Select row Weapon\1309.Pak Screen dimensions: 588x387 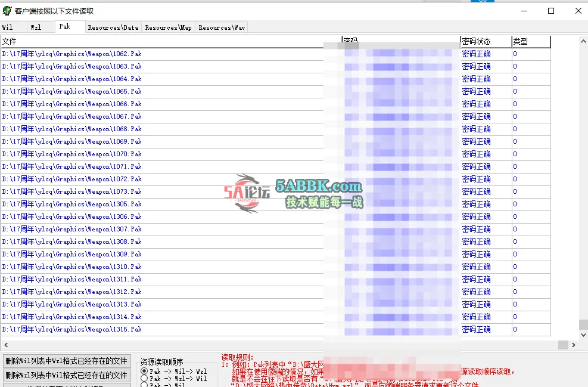[276, 254]
